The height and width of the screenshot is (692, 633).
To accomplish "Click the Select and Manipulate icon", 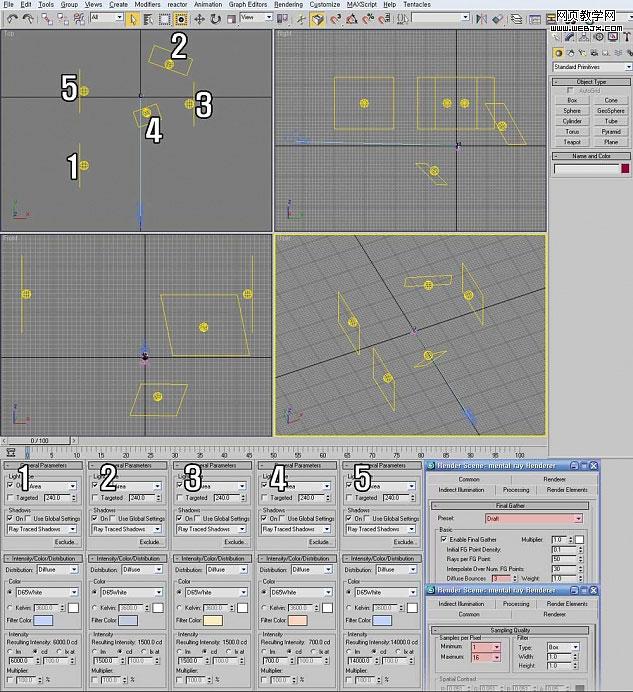I will pos(301,19).
